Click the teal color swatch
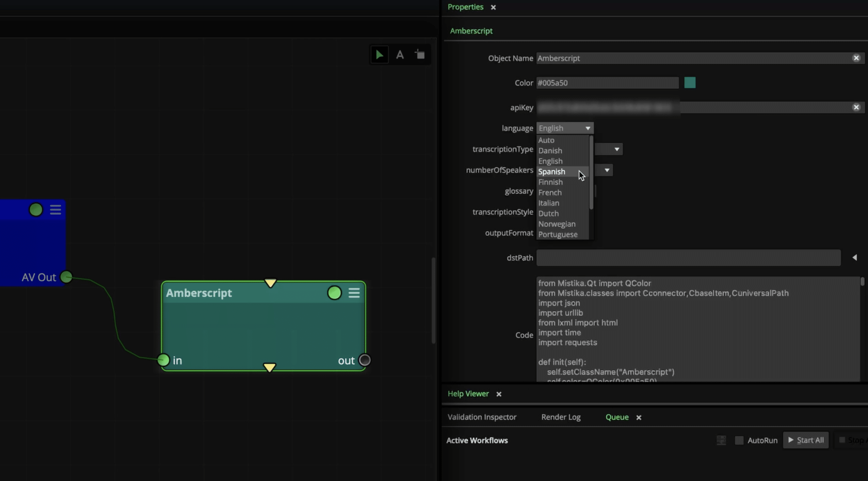Image resolution: width=868 pixels, height=481 pixels. 690,82
